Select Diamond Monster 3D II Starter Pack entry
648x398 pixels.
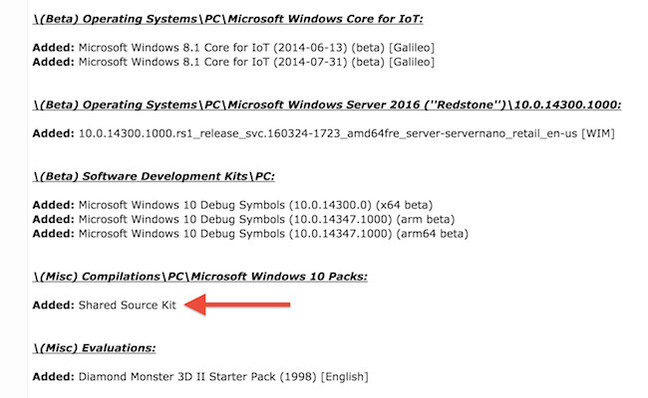[223, 377]
